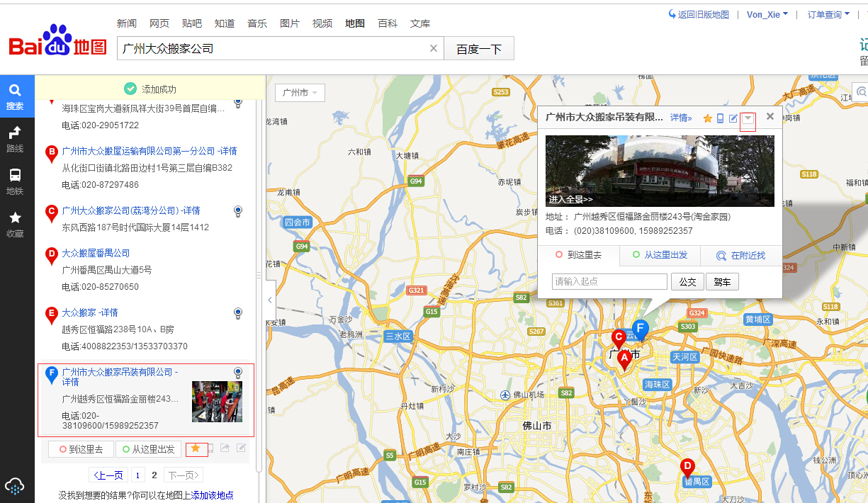The height and width of the screenshot is (503, 868).
Task: Open the 广州市 city dropdown
Action: (x=300, y=93)
